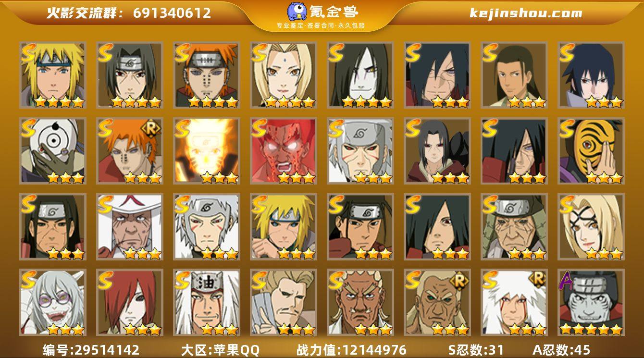Pick white-haired Jiraiya with R badge
Image resolution: width=644 pixels, height=358 pixels.
point(514,302)
